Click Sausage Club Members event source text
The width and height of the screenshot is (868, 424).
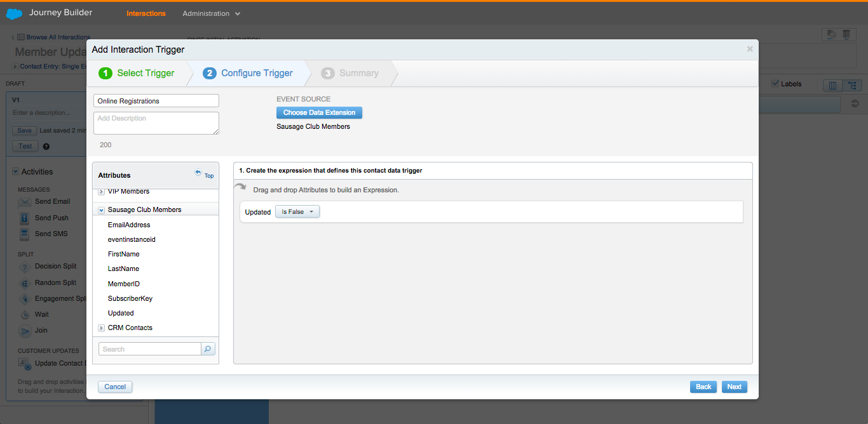click(x=313, y=126)
